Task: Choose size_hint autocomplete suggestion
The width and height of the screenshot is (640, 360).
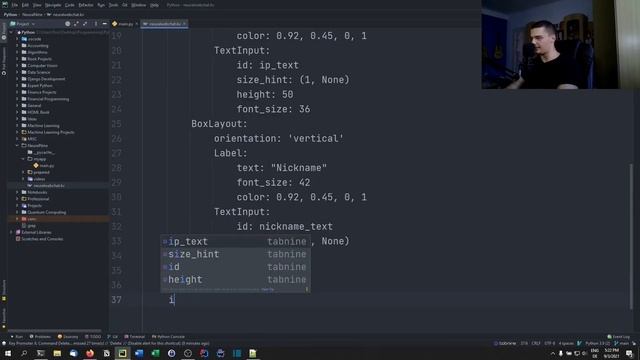Action: coord(235,254)
